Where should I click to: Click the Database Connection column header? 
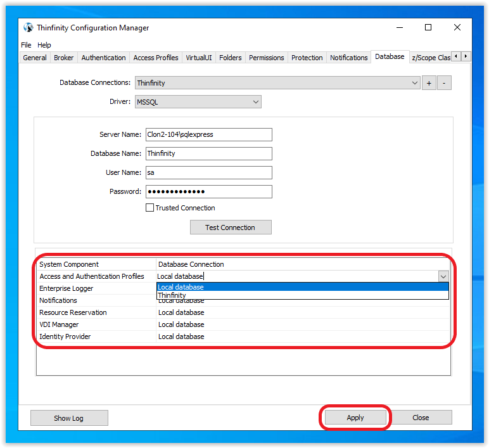[303, 264]
